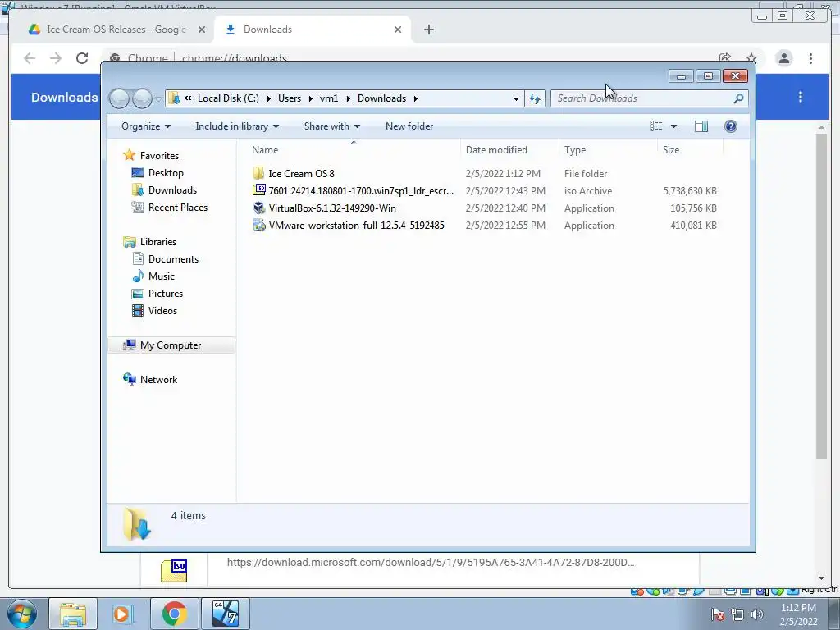Open Explorer help question mark icon
This screenshot has height=630, width=840.
point(730,126)
